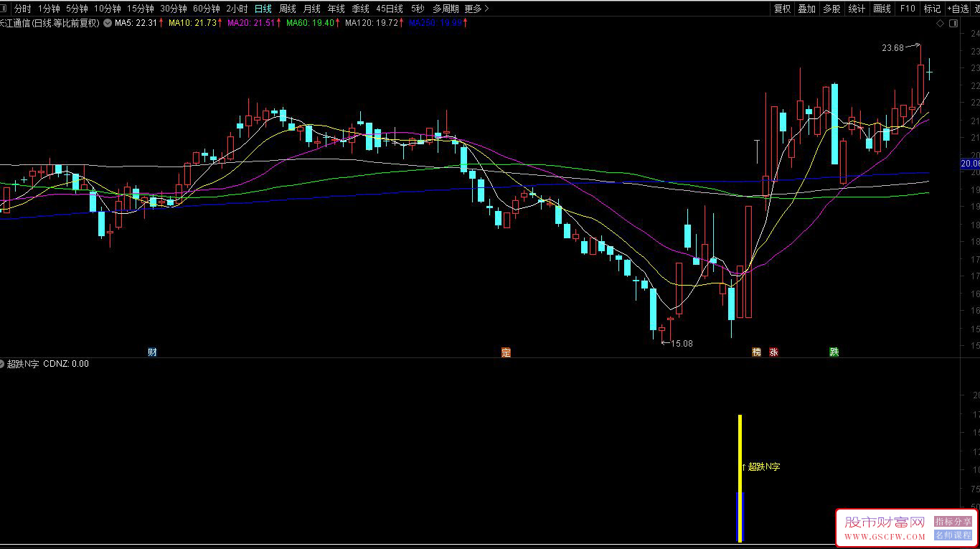Click the blue 20.06 price axis tag
Viewport: 980px width, 549px height.
coord(970,164)
